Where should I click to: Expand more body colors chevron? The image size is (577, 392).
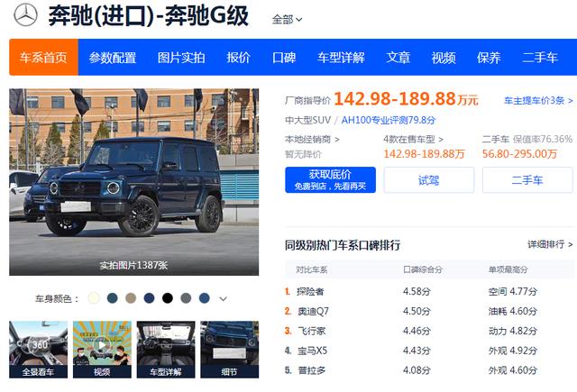223,298
